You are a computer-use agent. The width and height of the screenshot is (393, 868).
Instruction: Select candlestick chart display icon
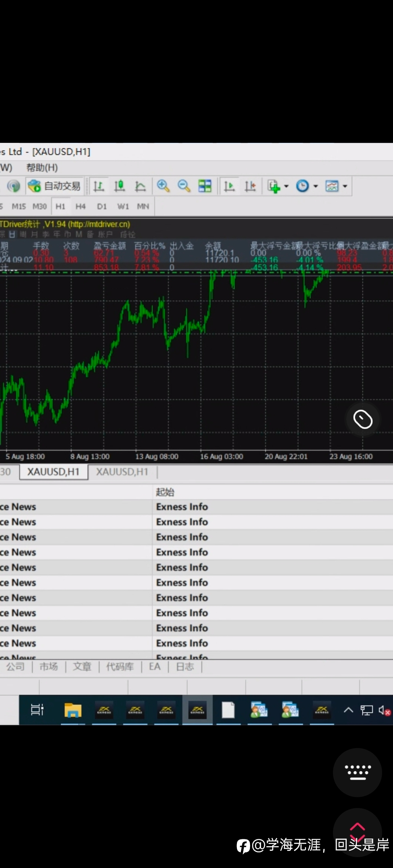119,186
